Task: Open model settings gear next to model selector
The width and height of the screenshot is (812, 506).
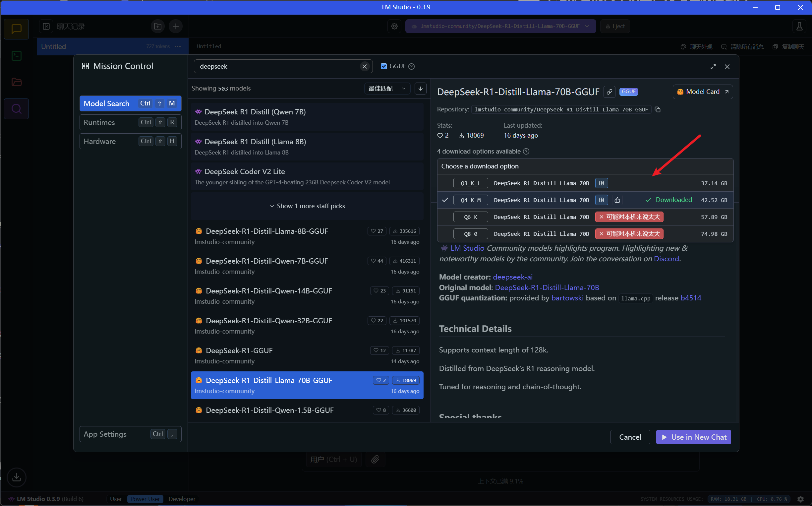Action: click(394, 26)
